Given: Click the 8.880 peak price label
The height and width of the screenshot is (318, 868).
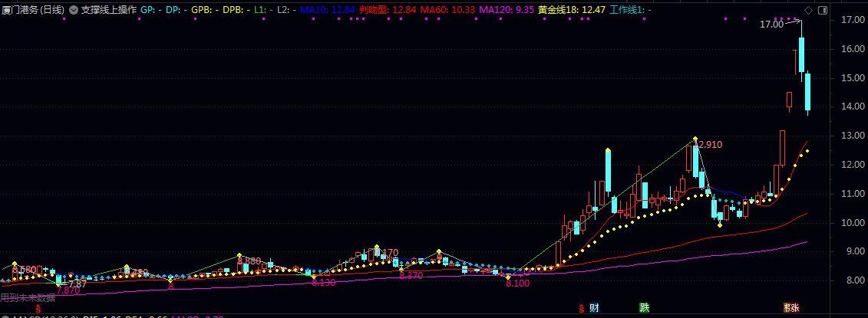Looking at the screenshot, I should [249, 261].
